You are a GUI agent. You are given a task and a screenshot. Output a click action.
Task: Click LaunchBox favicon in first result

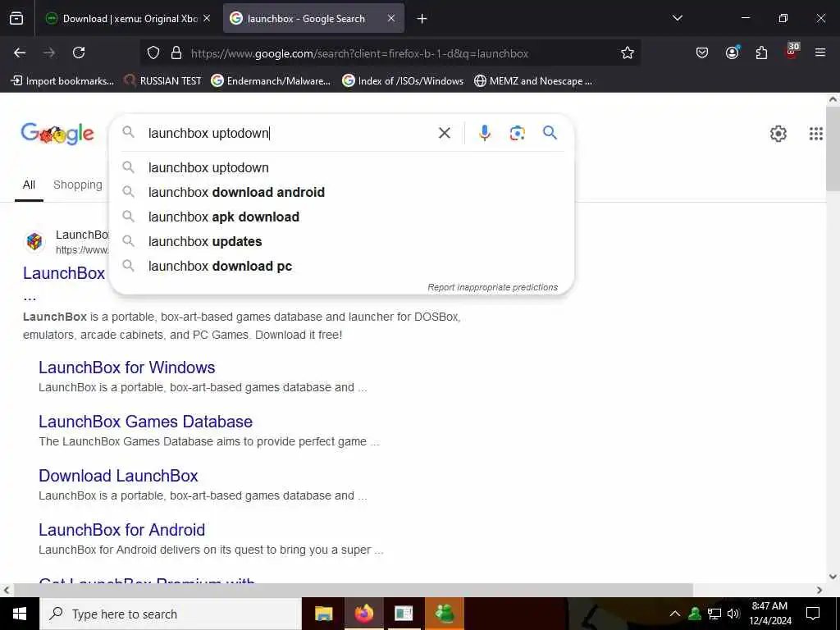[x=34, y=242]
